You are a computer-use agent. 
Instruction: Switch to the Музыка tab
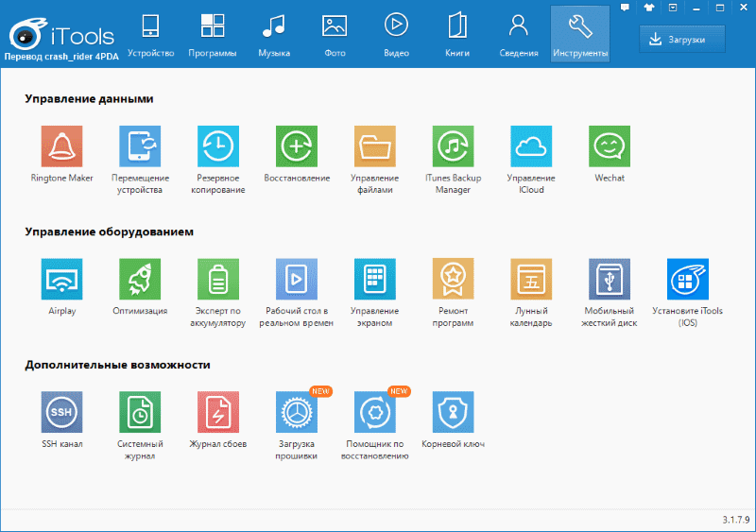point(274,34)
